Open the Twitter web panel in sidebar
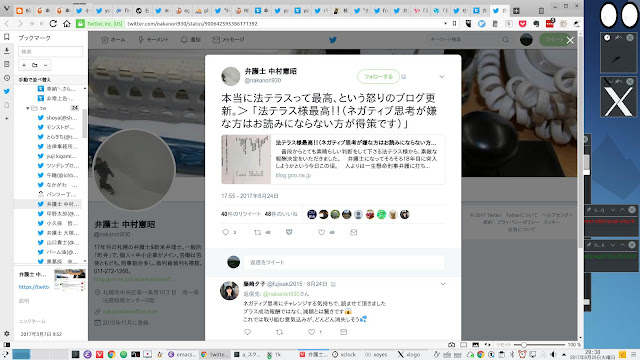The image size is (640, 360). (7, 91)
